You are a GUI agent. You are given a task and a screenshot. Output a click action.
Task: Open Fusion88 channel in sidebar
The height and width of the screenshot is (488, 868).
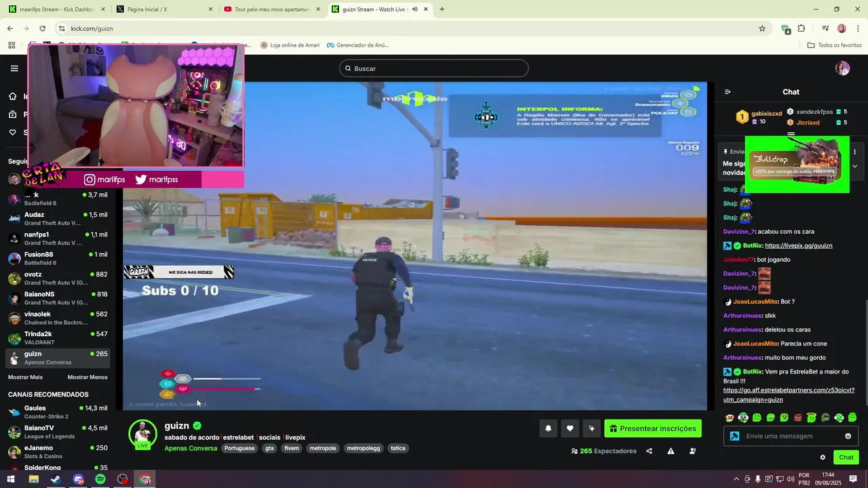(x=58, y=258)
